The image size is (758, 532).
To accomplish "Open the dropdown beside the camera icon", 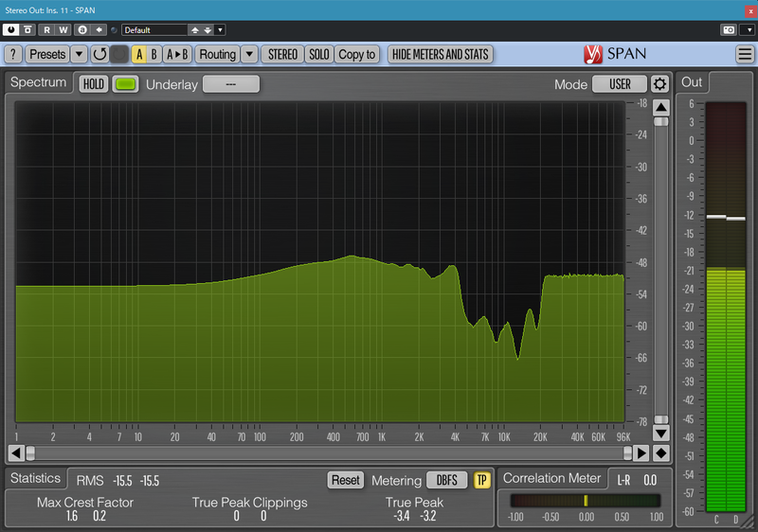I will pyautogui.click(x=749, y=30).
